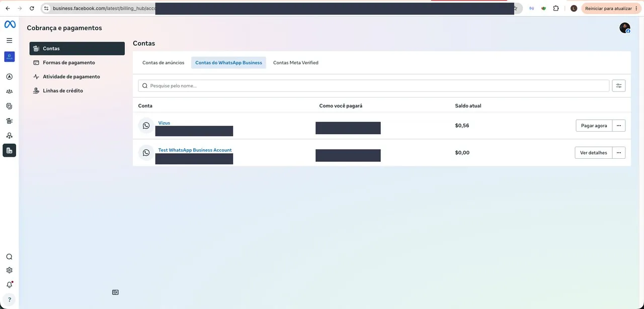Open the help question mark

[9, 300]
